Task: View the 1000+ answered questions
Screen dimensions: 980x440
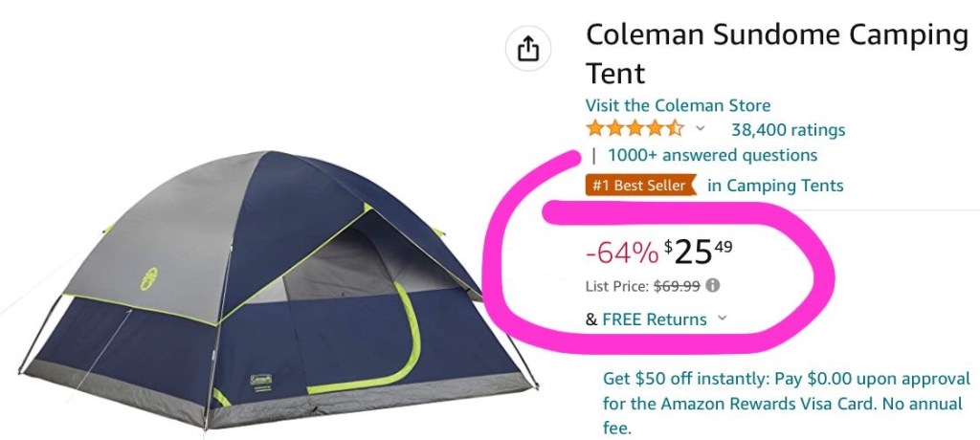Action: (712, 155)
